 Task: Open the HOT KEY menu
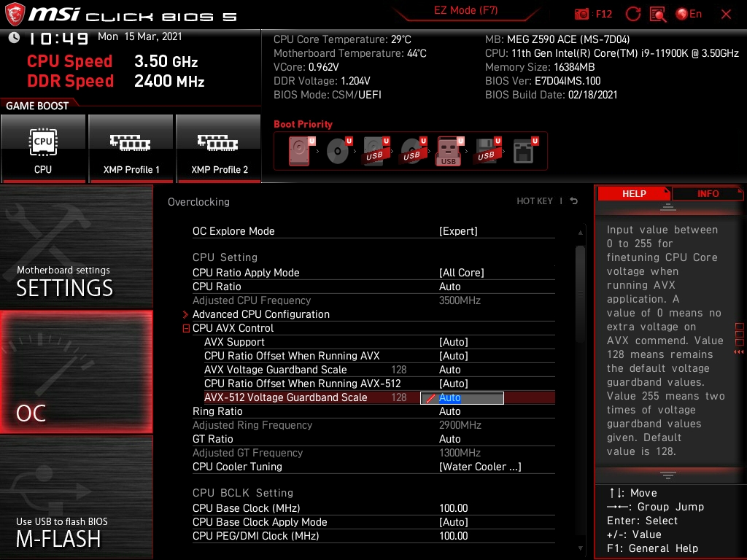click(x=535, y=201)
